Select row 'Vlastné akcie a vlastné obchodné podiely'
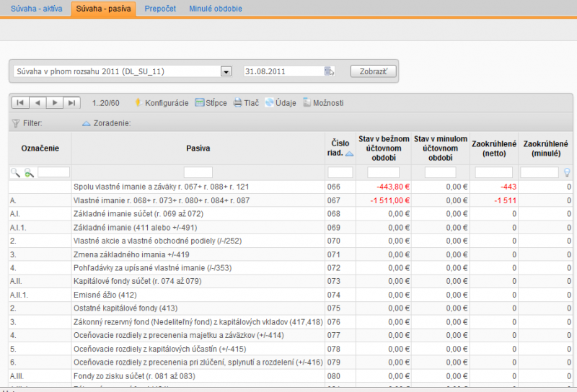This screenshot has width=577, height=392. coord(291,241)
